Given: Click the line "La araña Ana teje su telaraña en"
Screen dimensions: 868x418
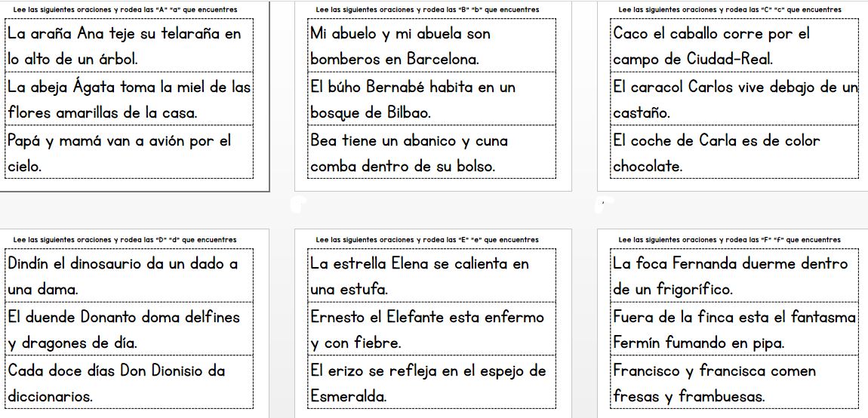Looking at the screenshot, I should click(125, 34).
